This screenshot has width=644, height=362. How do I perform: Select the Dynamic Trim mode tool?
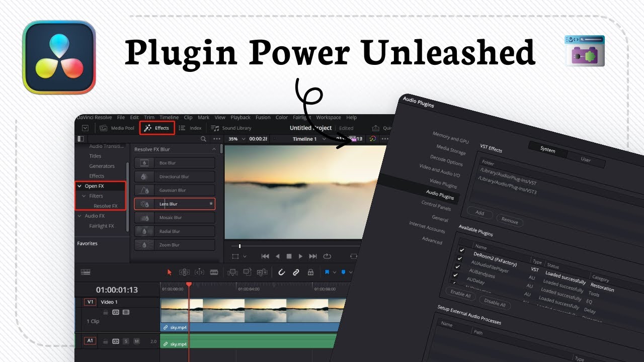199,272
